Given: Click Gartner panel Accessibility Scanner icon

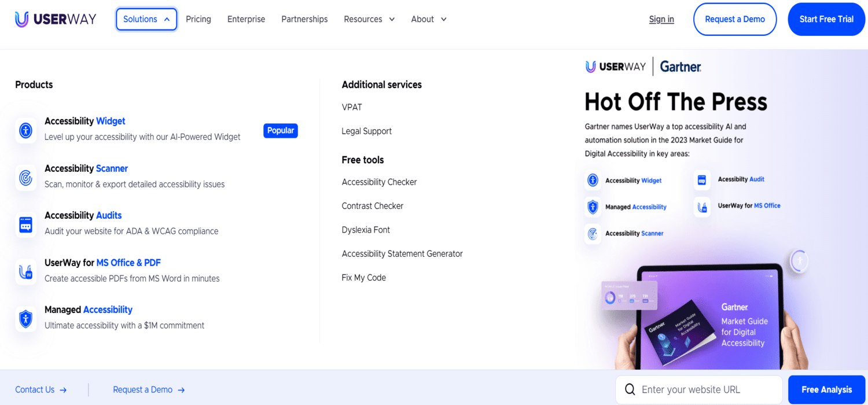Looking at the screenshot, I should 593,234.
